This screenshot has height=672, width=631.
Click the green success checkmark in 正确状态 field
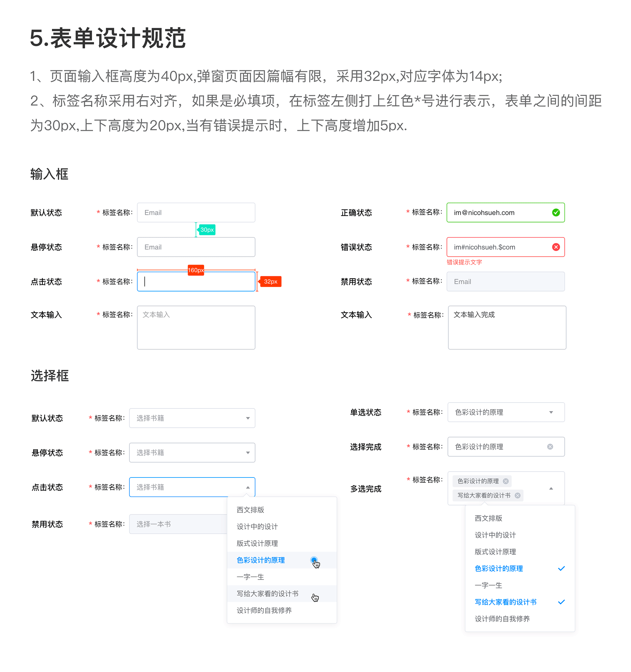[x=556, y=212]
